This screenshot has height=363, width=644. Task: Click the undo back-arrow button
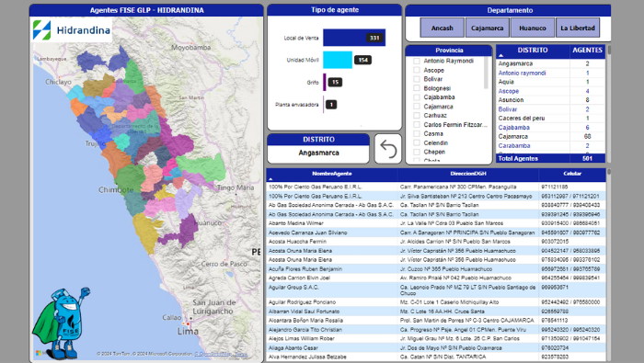(x=388, y=149)
